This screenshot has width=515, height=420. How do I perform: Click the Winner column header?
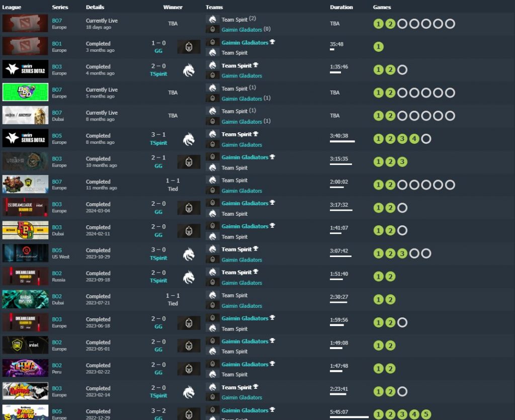click(173, 7)
